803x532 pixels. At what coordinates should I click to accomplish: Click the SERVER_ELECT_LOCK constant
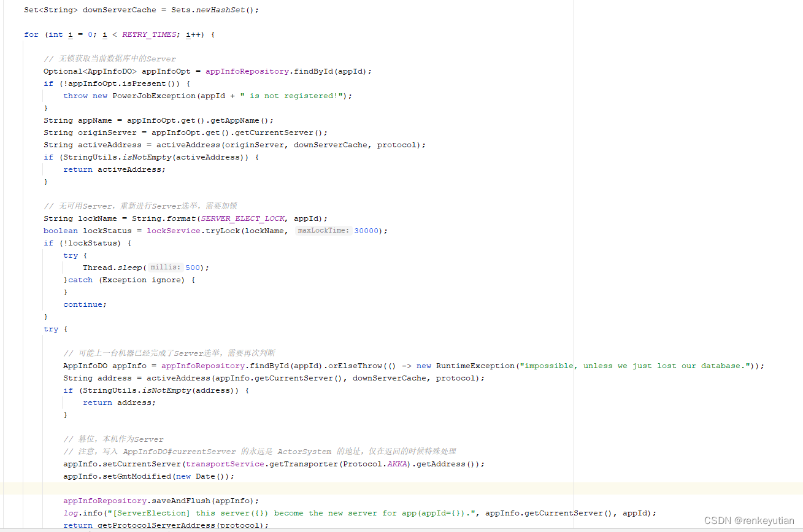coord(242,218)
